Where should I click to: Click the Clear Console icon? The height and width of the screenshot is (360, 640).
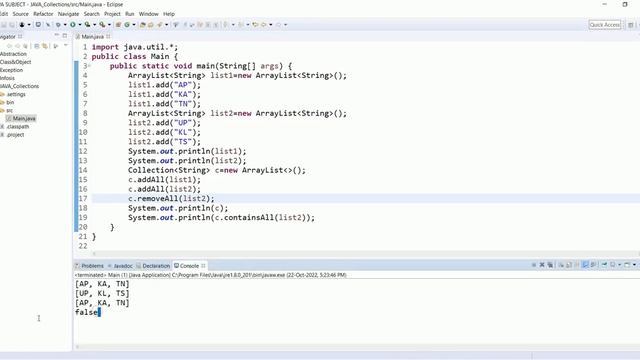point(561,265)
